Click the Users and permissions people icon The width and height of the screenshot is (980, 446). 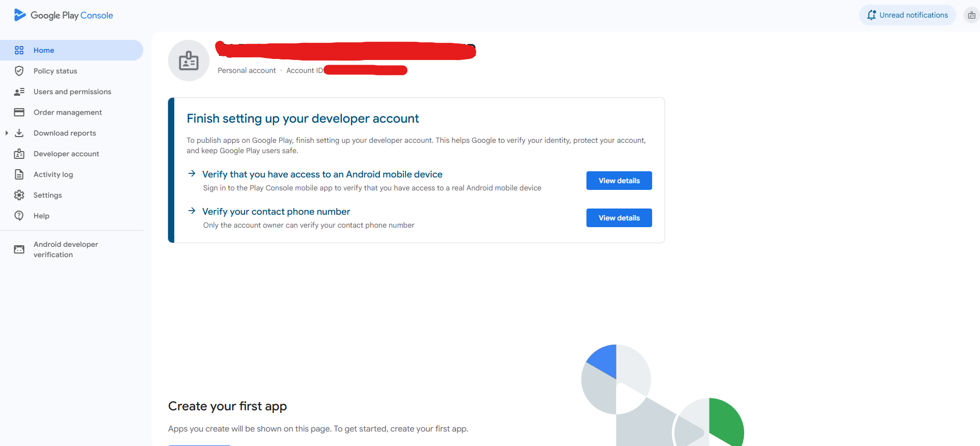pyautogui.click(x=19, y=92)
